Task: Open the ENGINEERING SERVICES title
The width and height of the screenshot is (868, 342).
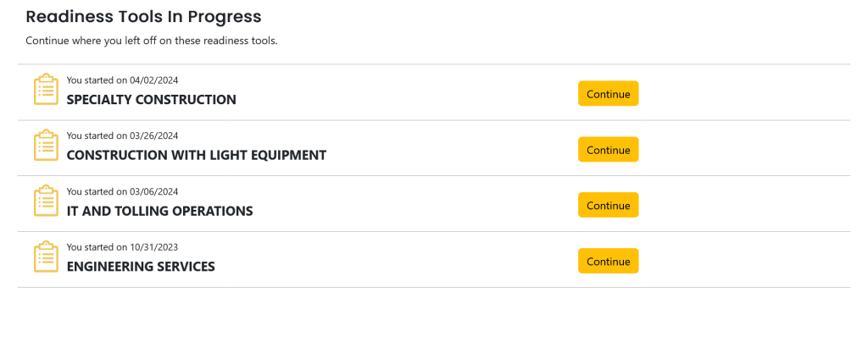Action: tap(141, 268)
